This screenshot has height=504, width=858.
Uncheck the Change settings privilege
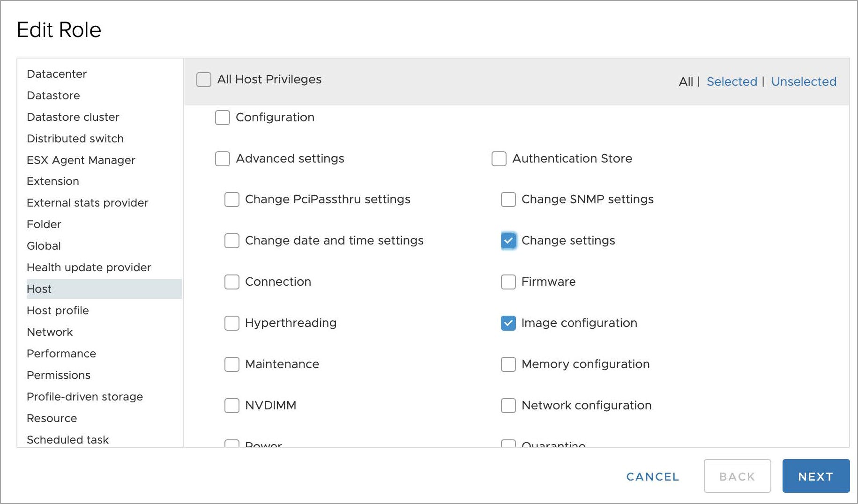tap(508, 241)
